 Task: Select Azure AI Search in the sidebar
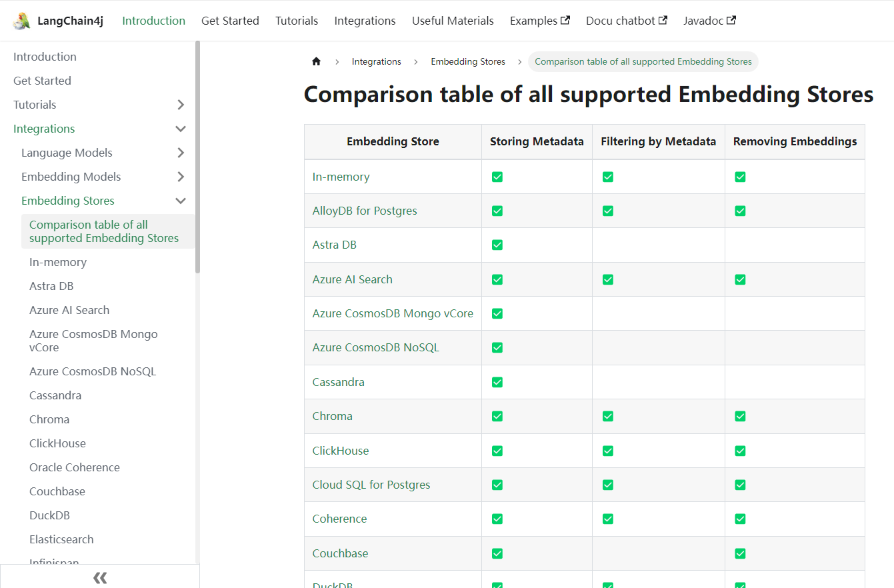click(69, 310)
